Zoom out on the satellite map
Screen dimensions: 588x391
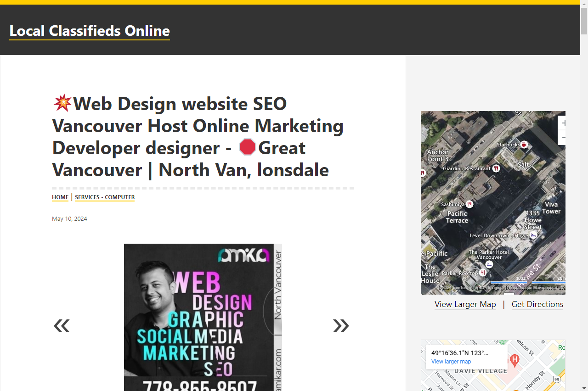(x=562, y=138)
